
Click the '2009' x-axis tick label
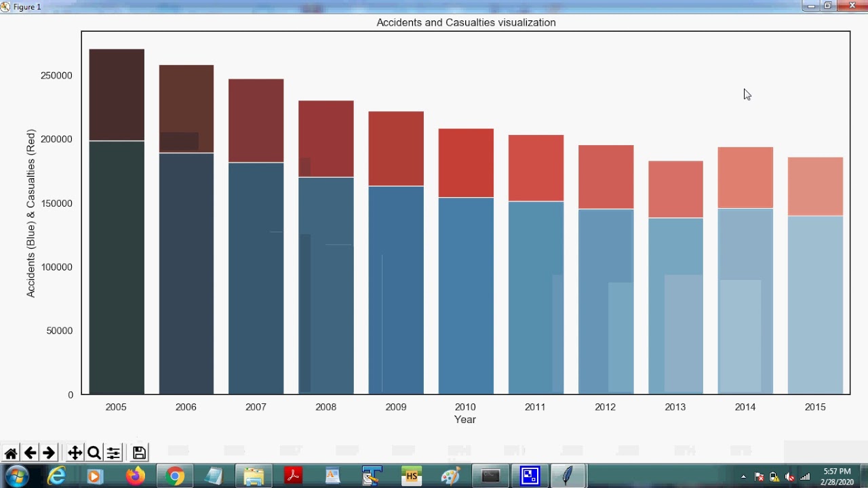[x=396, y=407]
